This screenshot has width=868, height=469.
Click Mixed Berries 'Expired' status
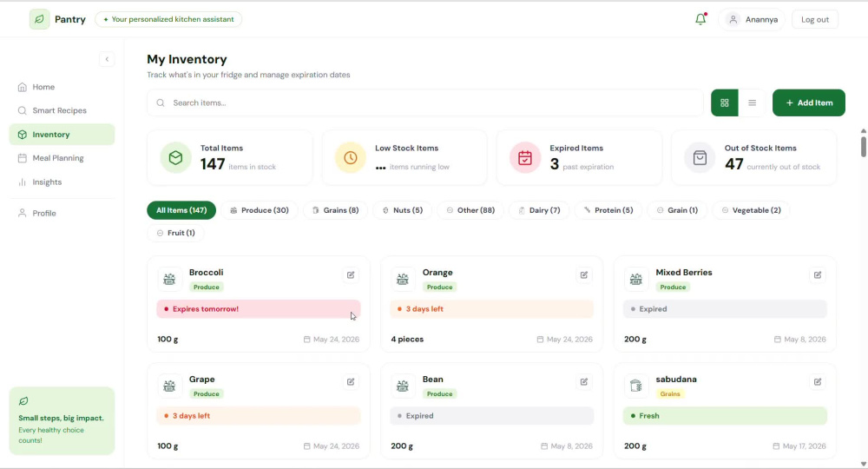pyautogui.click(x=725, y=309)
